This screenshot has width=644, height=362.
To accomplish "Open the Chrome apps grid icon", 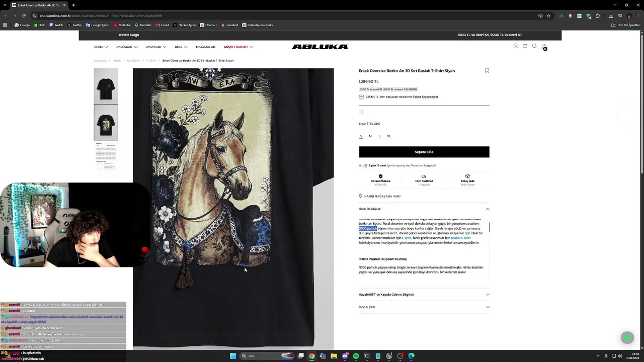I will (x=5, y=25).
